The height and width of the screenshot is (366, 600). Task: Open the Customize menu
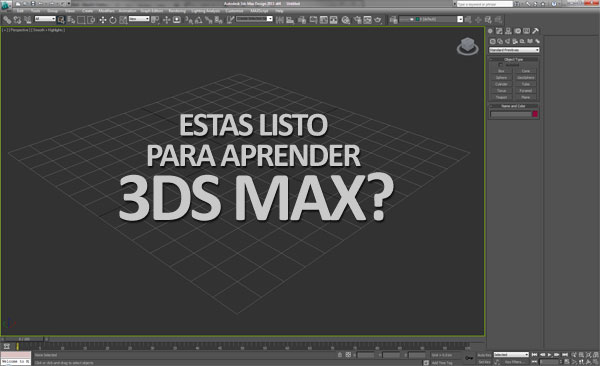(234, 11)
